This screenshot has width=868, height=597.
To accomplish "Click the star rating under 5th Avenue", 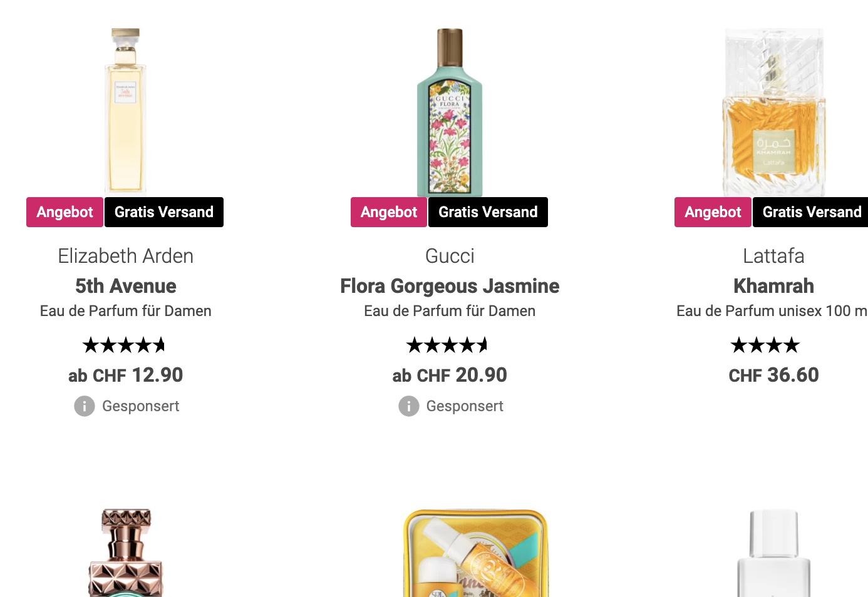I will pyautogui.click(x=124, y=345).
